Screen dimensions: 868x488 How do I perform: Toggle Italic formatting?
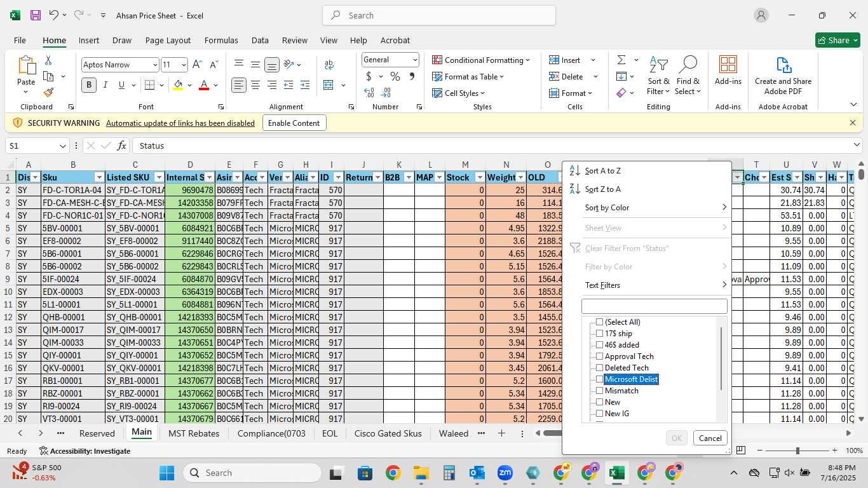(x=105, y=85)
